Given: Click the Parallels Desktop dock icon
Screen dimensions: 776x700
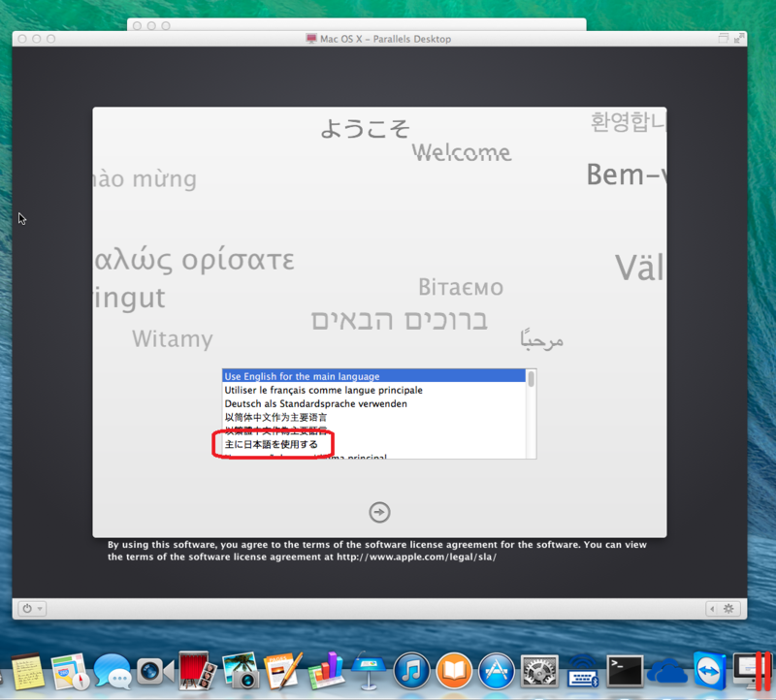Looking at the screenshot, I should [x=752, y=671].
